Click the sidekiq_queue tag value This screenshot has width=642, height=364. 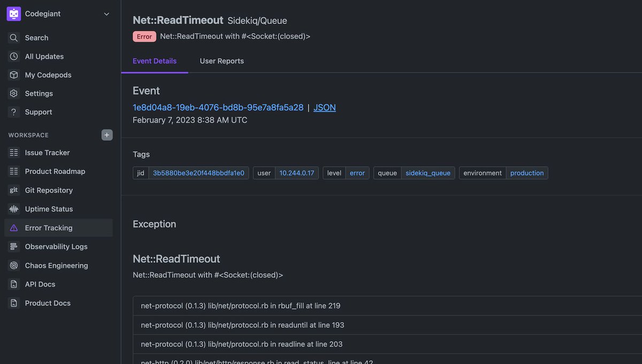428,173
